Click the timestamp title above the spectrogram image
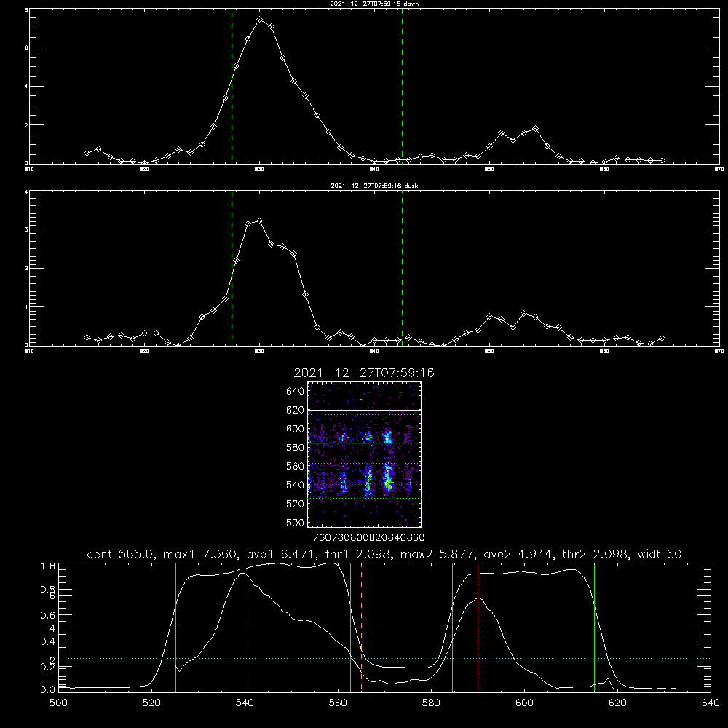 coord(364,373)
